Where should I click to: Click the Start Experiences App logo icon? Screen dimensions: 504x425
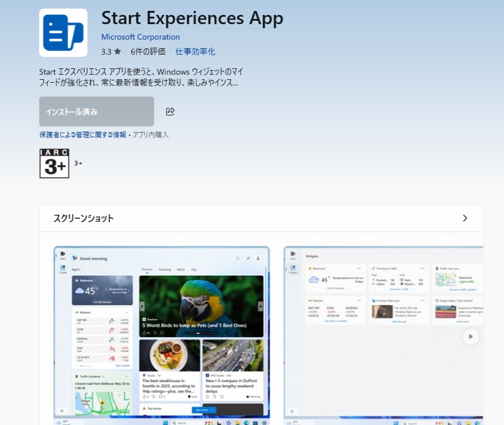coord(63,33)
